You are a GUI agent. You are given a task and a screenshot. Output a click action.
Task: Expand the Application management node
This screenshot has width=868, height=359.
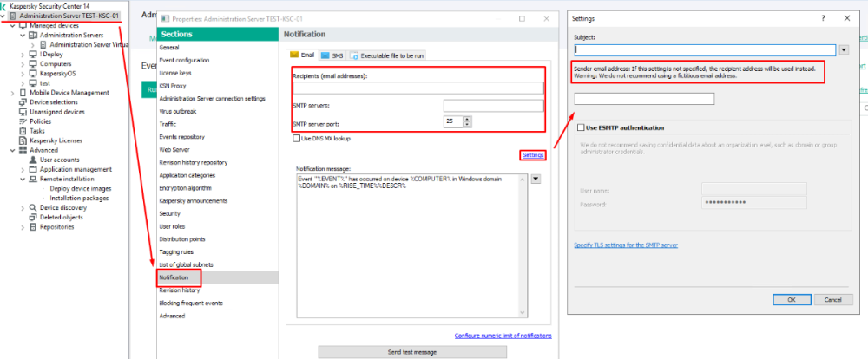pyautogui.click(x=23, y=169)
